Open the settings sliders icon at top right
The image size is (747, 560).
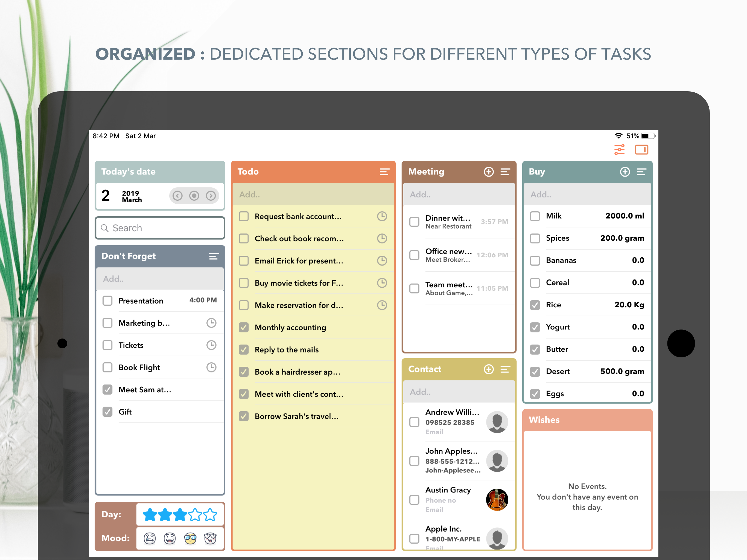pos(619,150)
